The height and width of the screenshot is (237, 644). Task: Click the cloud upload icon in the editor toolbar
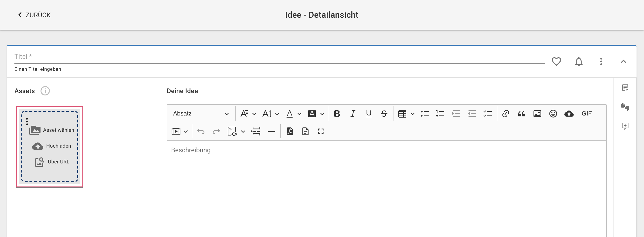tap(569, 114)
